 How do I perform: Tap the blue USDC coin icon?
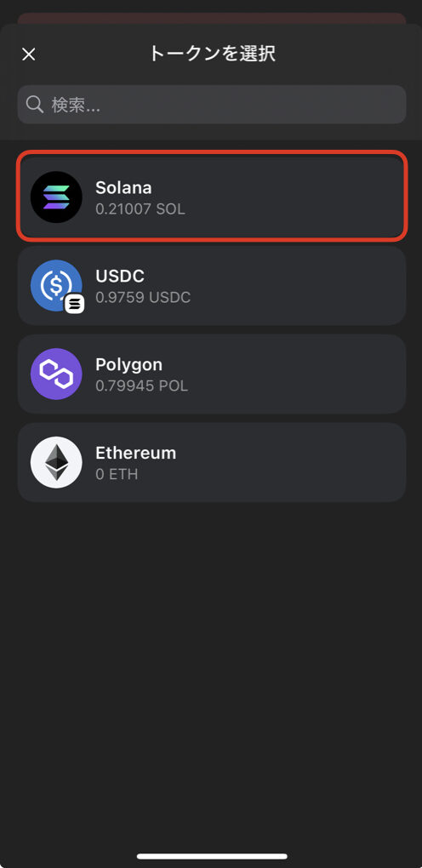point(56,286)
